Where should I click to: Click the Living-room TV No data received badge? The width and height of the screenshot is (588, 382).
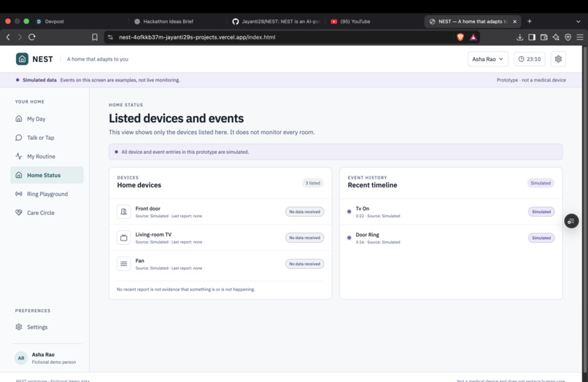click(x=304, y=238)
